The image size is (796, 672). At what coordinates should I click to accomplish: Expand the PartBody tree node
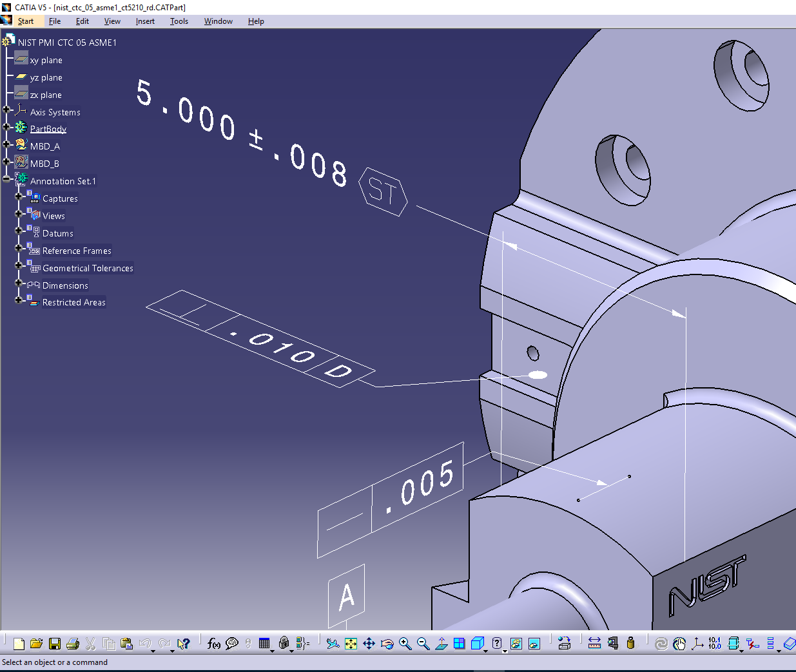click(x=6, y=127)
